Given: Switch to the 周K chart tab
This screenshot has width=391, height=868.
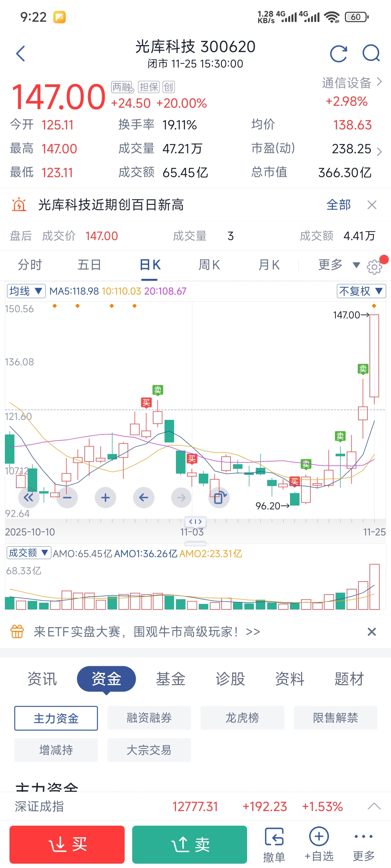Looking at the screenshot, I should pyautogui.click(x=209, y=265).
